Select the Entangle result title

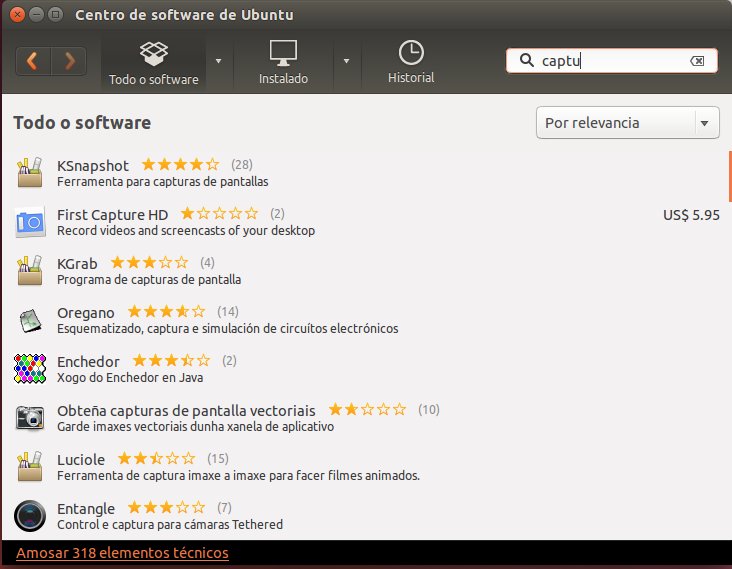pyautogui.click(x=86, y=509)
